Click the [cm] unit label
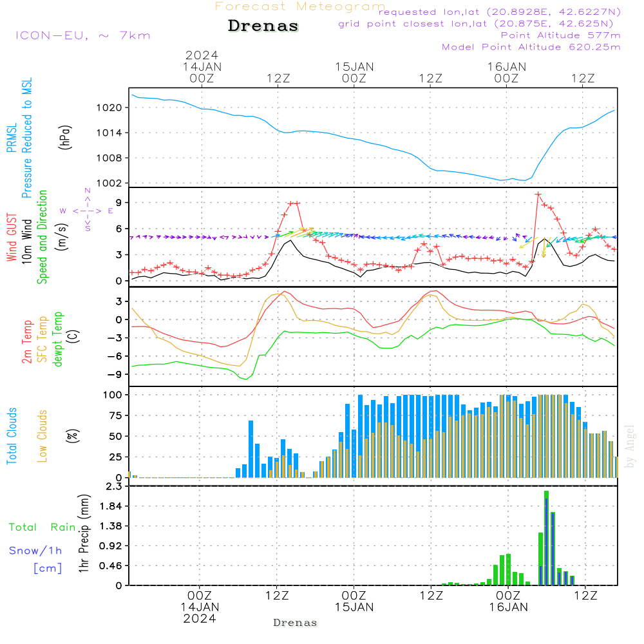This screenshot has height=644, width=644. click(48, 569)
